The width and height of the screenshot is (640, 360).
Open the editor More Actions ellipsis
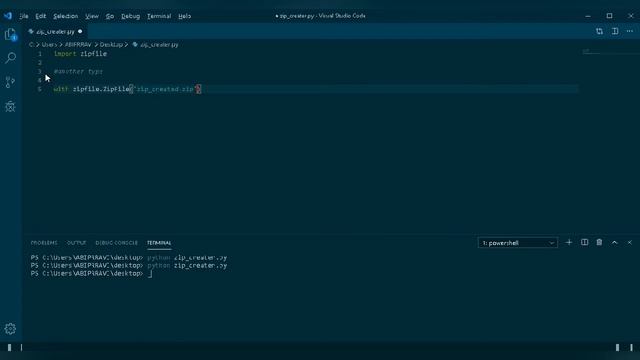[630, 31]
